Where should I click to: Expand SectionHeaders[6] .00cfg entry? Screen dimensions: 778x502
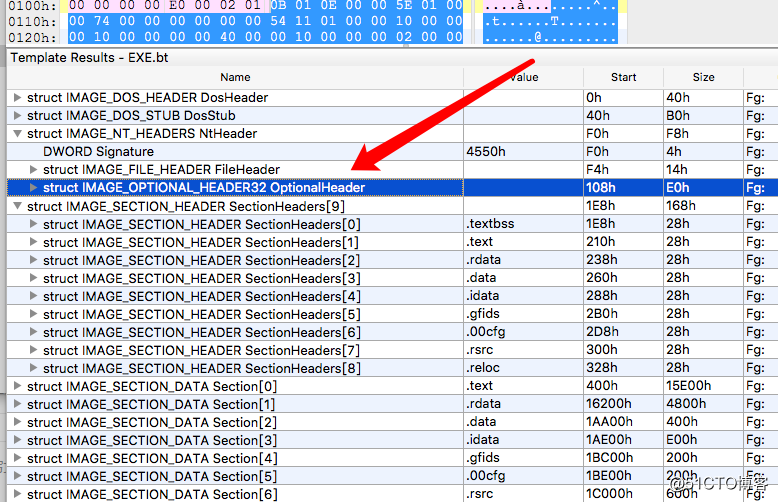point(33,332)
